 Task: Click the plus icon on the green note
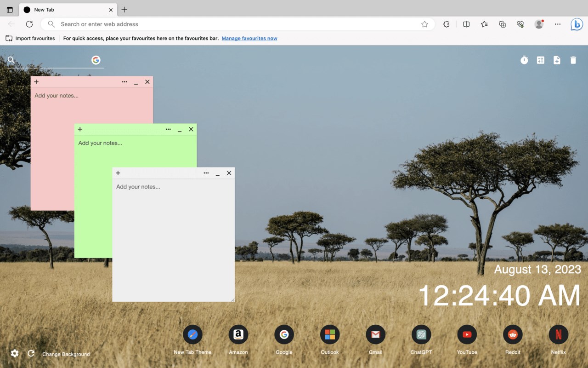[x=80, y=129]
